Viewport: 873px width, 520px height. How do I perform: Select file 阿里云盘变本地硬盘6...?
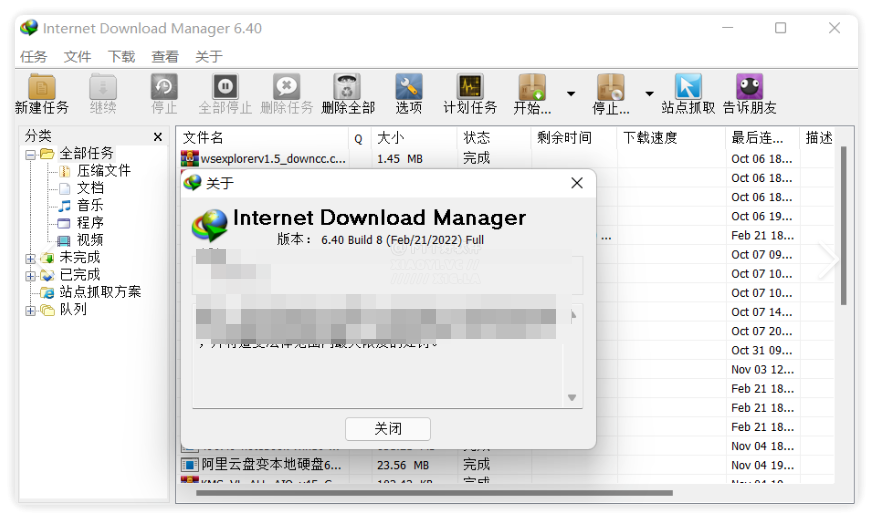click(x=271, y=465)
